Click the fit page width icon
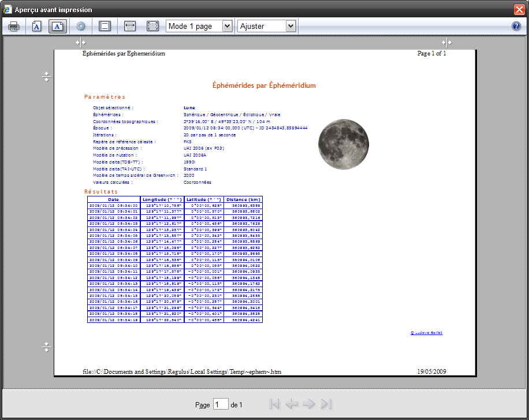 pyautogui.click(x=130, y=26)
